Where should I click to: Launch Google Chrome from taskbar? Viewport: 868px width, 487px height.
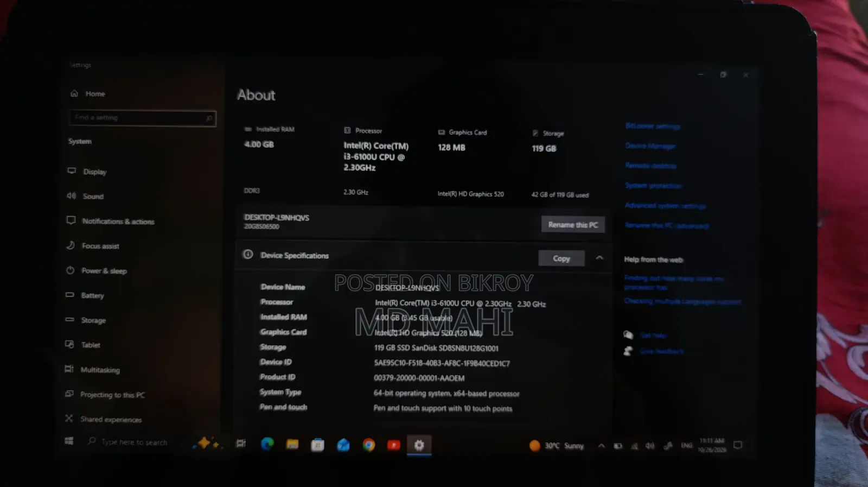click(x=369, y=445)
